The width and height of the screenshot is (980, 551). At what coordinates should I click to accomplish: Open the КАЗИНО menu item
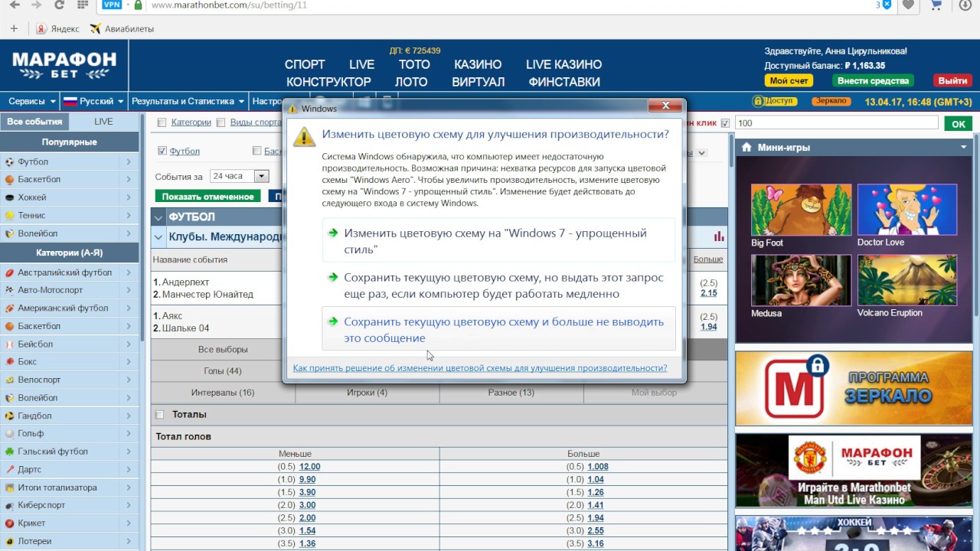[478, 64]
